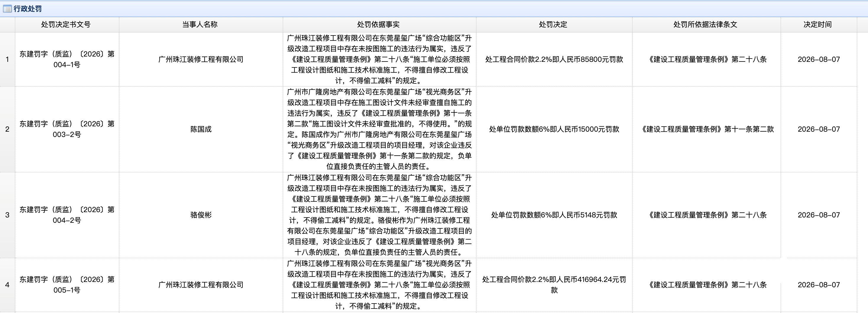Click 广州珠江装修工程有限公司 in row 1
Screen dimensions: 868x313
[201, 59]
